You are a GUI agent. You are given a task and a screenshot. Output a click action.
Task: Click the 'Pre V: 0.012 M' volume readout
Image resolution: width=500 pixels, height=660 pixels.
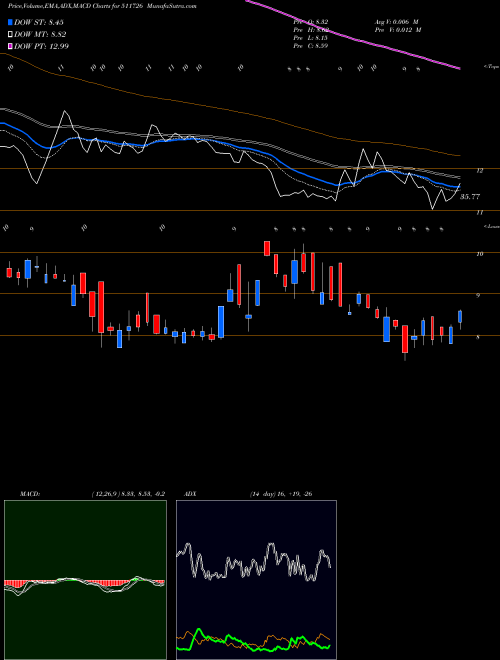click(x=398, y=30)
